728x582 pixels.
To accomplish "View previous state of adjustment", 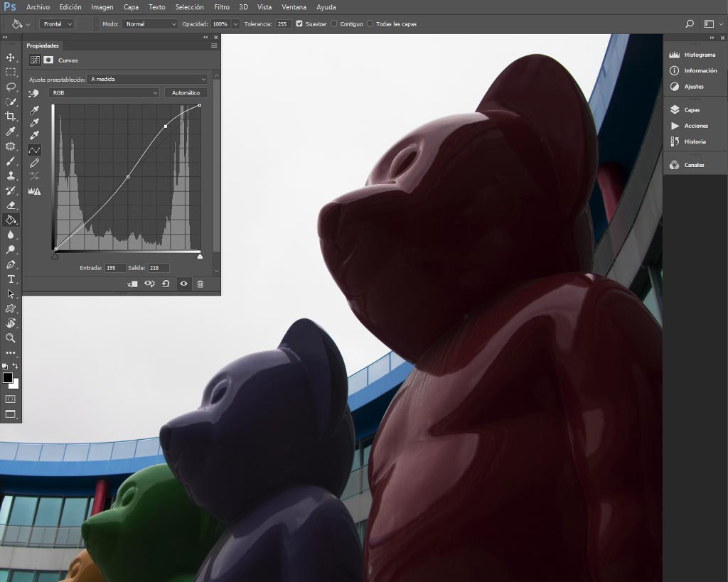I will (149, 284).
